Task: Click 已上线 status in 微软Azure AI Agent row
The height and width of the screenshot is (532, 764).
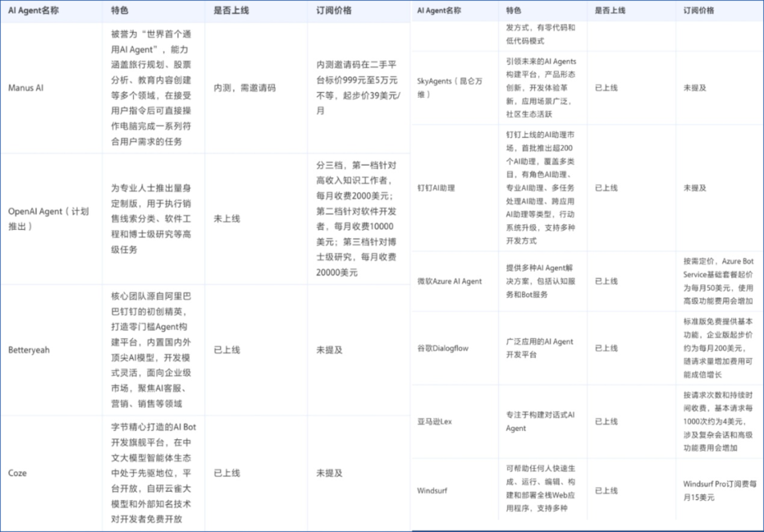Action: pos(606,281)
